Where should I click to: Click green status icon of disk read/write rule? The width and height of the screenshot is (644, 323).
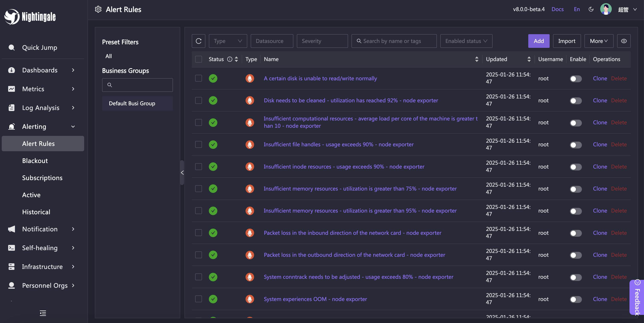coord(213,78)
